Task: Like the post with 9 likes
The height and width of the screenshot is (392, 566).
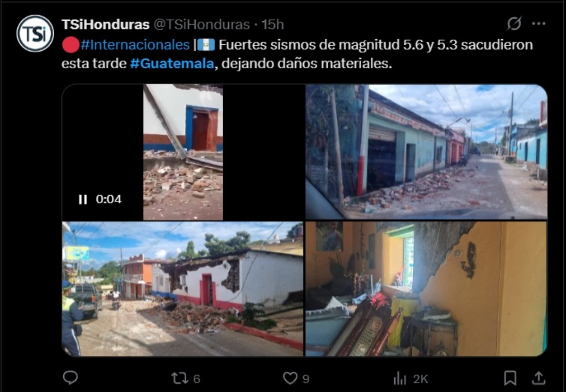Action: [296, 378]
